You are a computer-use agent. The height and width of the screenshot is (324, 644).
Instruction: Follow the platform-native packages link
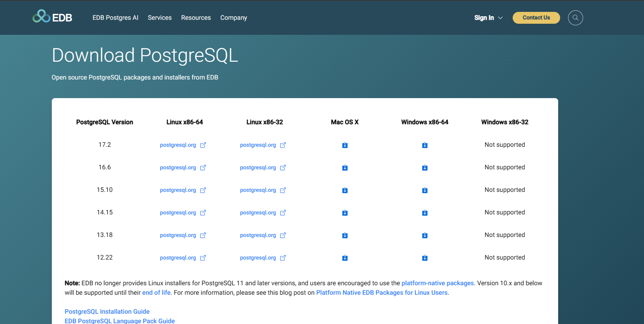[438, 283]
